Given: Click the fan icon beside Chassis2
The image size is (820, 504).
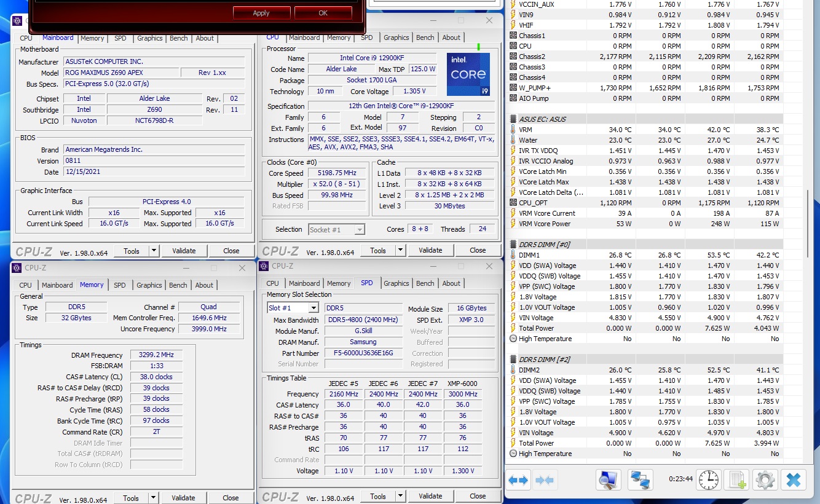Looking at the screenshot, I should [513, 57].
